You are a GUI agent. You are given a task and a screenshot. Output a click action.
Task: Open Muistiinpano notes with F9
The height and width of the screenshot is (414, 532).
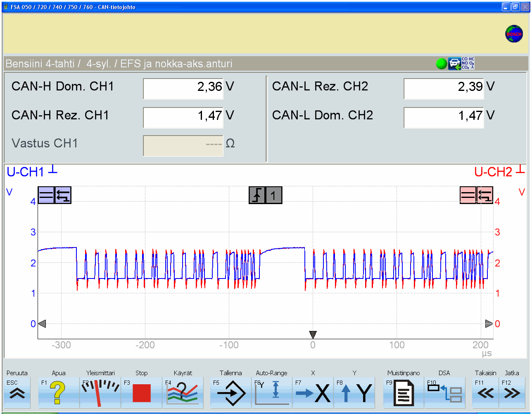tap(404, 393)
